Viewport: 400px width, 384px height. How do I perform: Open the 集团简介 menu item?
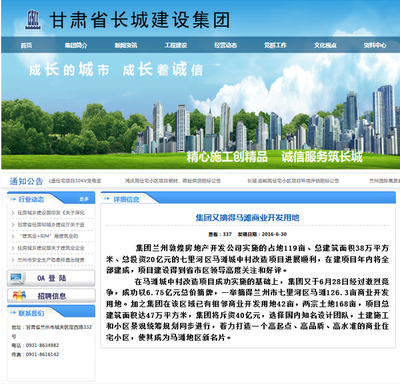click(76, 45)
